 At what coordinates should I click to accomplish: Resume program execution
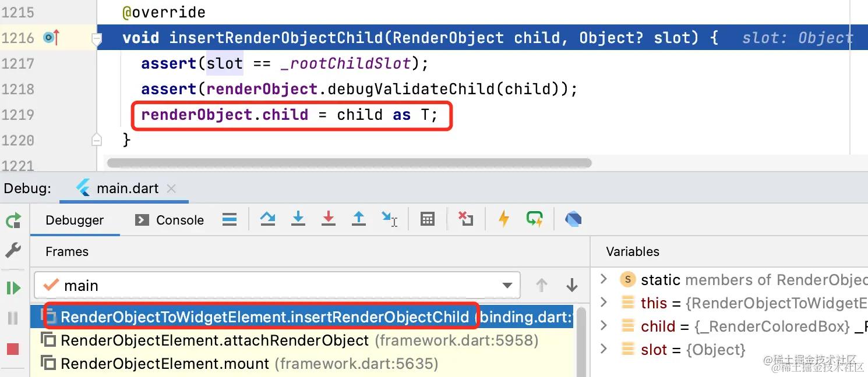pyautogui.click(x=13, y=288)
